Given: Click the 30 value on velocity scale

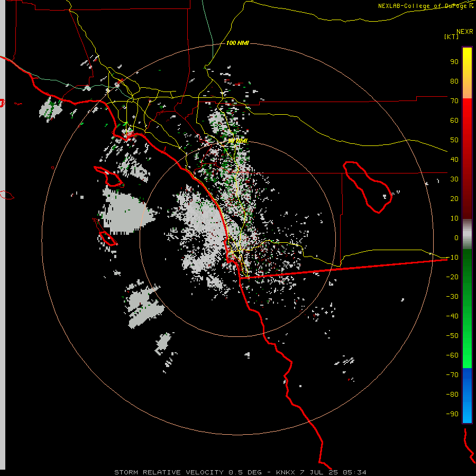Looking at the screenshot, I should click(x=454, y=179).
